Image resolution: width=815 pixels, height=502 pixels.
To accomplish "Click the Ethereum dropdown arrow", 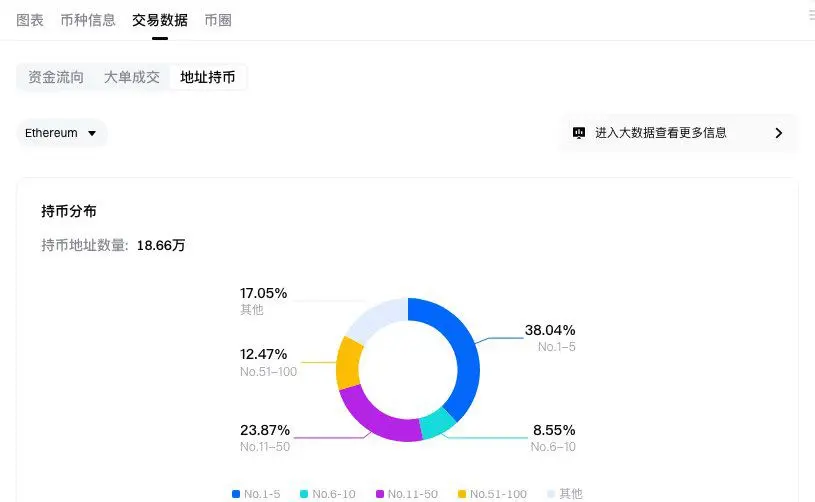I will tap(92, 133).
